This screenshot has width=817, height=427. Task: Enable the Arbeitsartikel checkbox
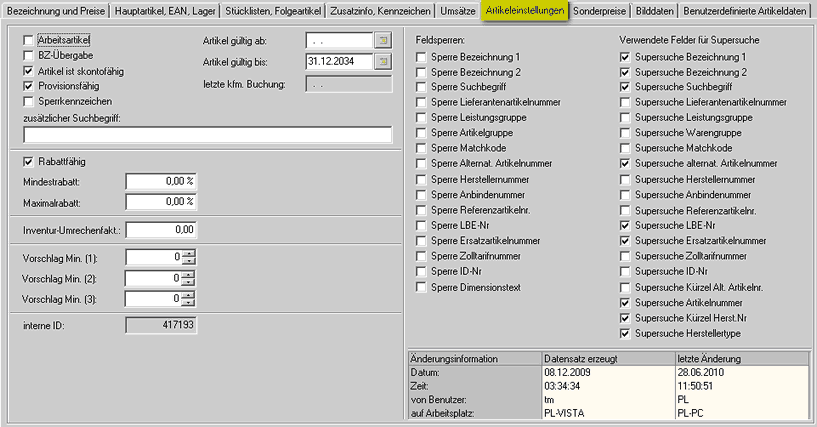click(28, 40)
